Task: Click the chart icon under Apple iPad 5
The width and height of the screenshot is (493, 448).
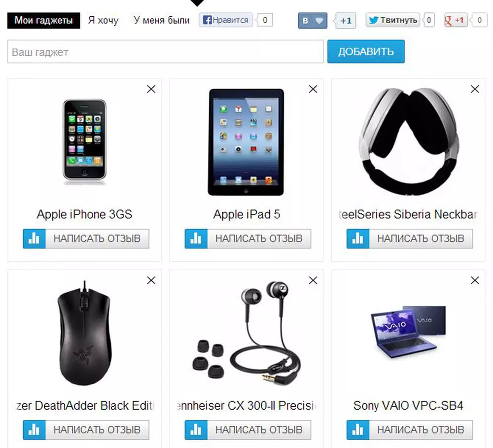Action: [196, 239]
